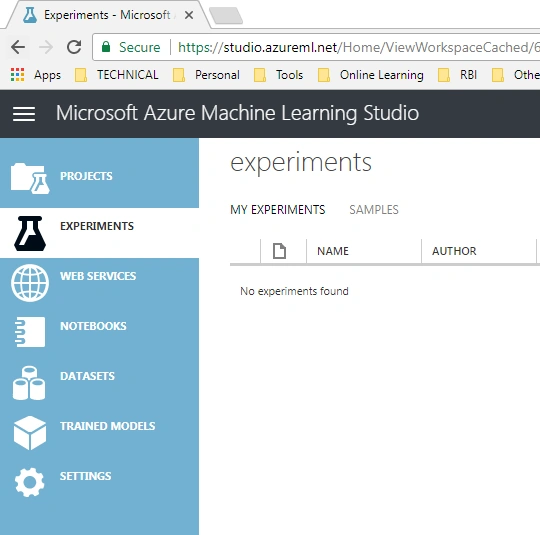Select the Experiments flask icon
Image resolution: width=540 pixels, height=535 pixels.
[30, 233]
